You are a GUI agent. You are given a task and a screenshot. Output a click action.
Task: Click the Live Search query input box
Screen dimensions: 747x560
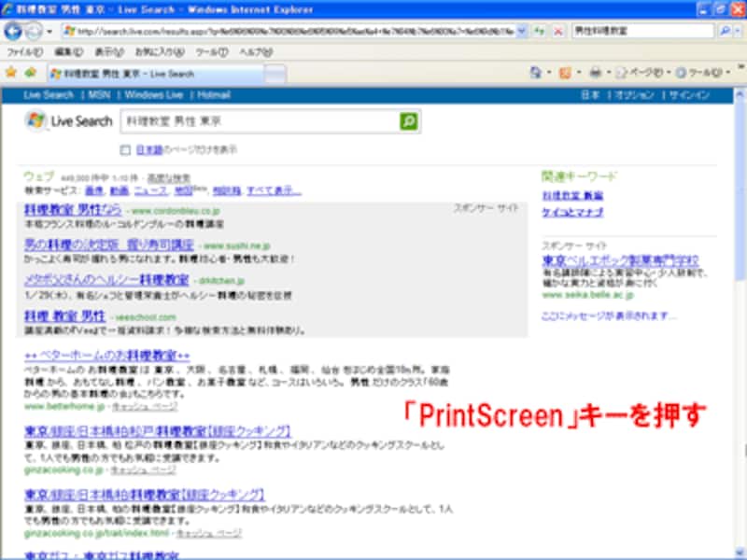[261, 121]
